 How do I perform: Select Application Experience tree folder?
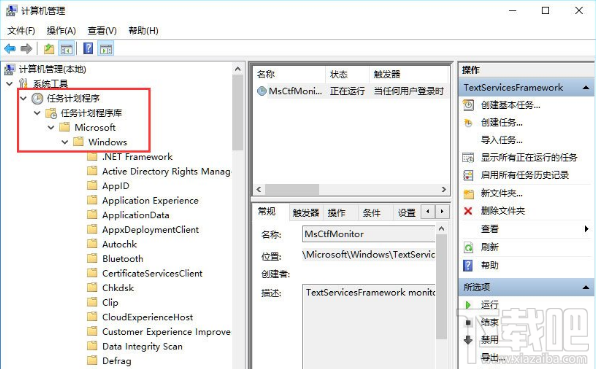point(150,201)
